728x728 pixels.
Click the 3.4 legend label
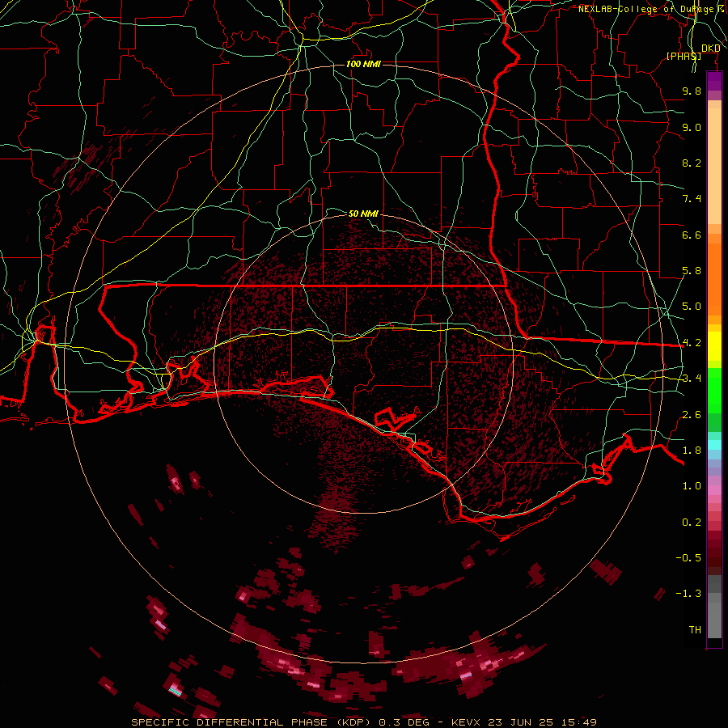pyautogui.click(x=692, y=379)
